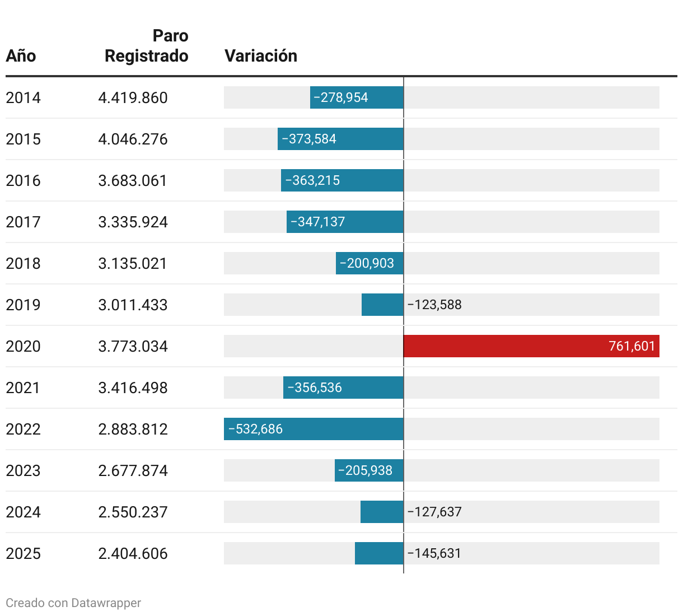The image size is (683, 616).
Task: Select the −373,584 variation bar
Action: pos(340,139)
